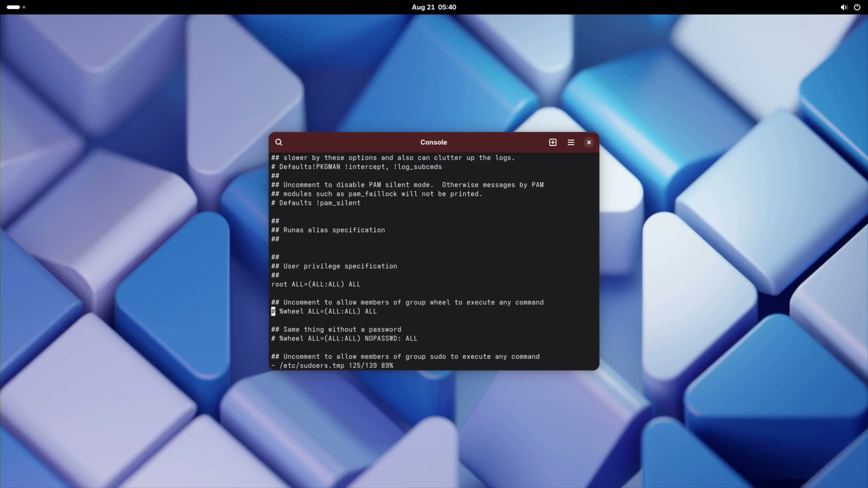Click the '%wheel ALL=(ALL:ALL) NOPASSWD: ALL' line
Screen dimensions: 868x488
coord(344,338)
